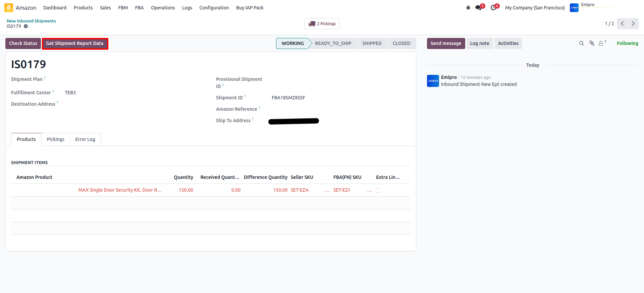Click the paperclip attachments icon
Viewport: 644px width, 293px height.
coord(592,43)
